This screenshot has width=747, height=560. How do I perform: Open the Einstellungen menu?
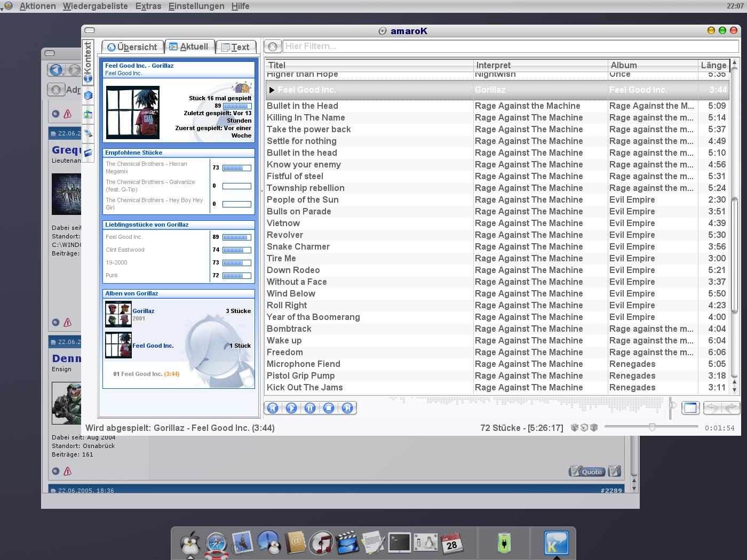coord(196,6)
